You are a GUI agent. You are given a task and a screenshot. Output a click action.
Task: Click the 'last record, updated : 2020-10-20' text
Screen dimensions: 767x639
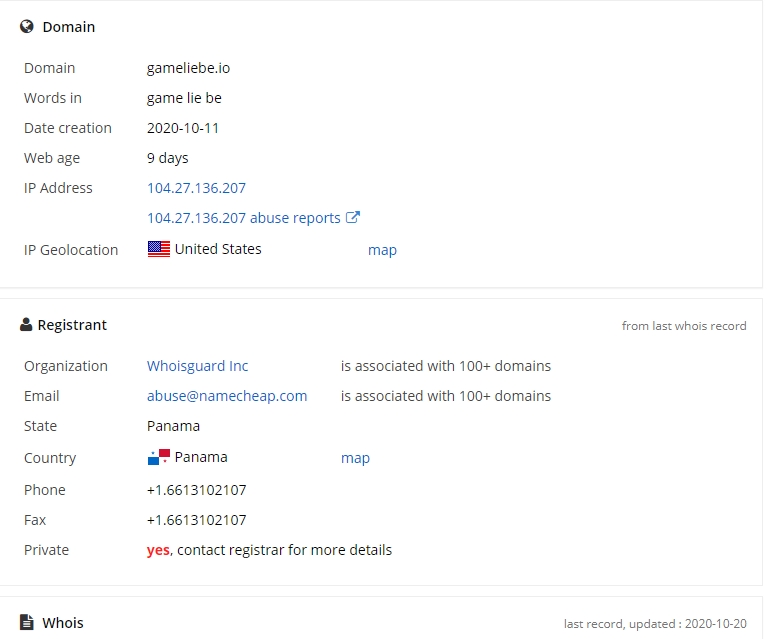coord(655,624)
